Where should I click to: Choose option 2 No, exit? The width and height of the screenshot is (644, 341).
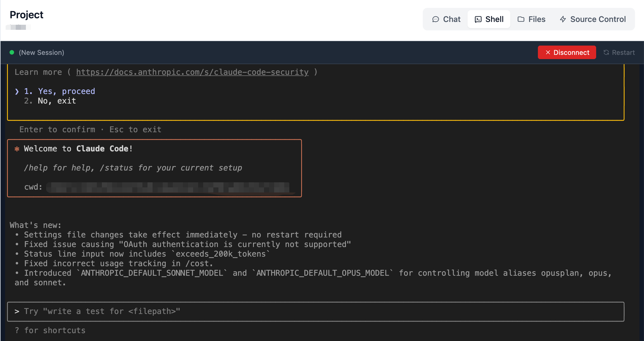click(x=50, y=101)
